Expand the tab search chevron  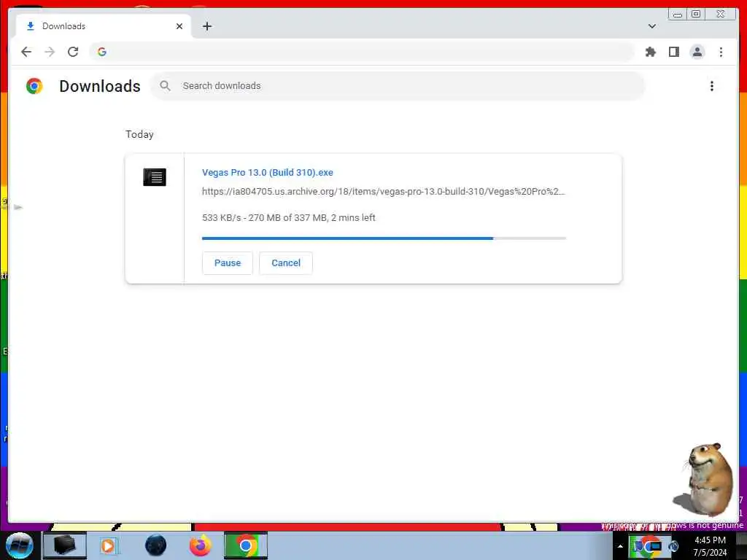[x=652, y=26]
